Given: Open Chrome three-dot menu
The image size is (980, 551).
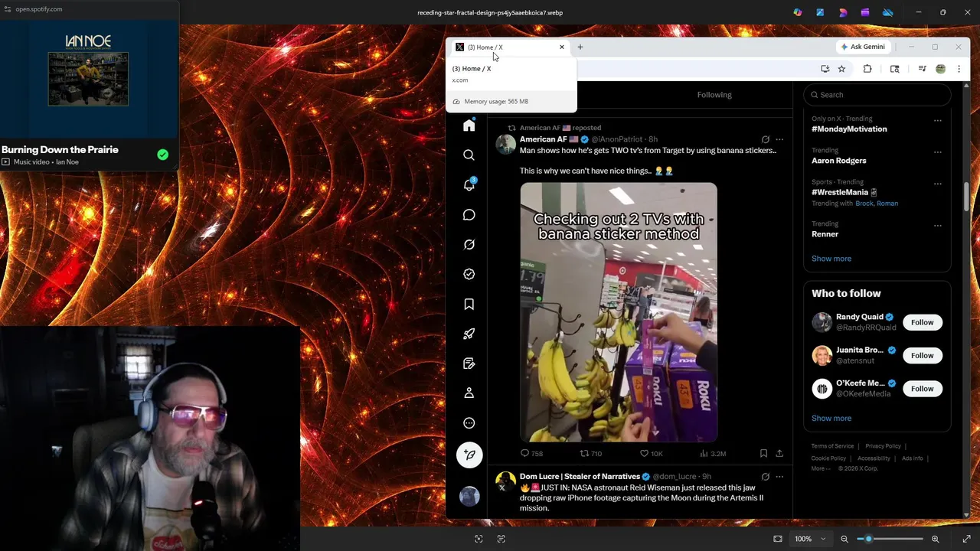Looking at the screenshot, I should [x=959, y=69].
